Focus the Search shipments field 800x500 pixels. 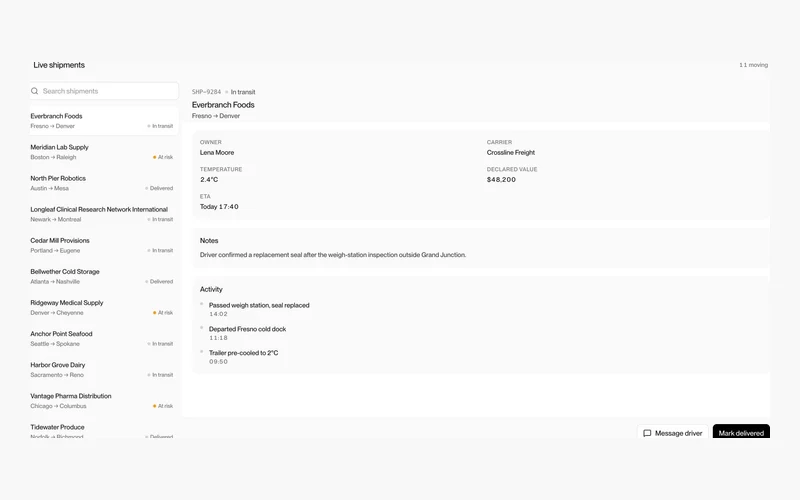click(104, 91)
